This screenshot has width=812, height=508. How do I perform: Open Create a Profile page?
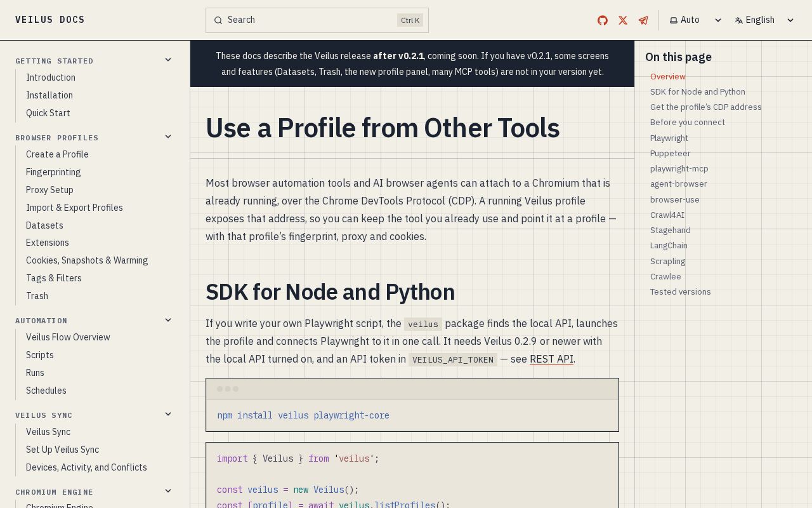[57, 154]
